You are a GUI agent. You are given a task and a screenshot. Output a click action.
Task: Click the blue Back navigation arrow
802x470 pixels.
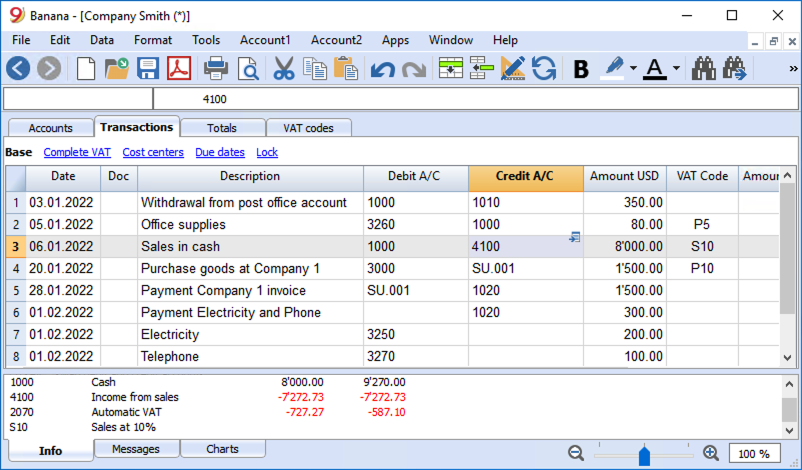[x=18, y=68]
